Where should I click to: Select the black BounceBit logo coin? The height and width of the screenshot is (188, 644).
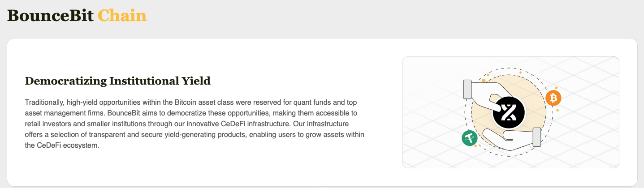tap(509, 112)
